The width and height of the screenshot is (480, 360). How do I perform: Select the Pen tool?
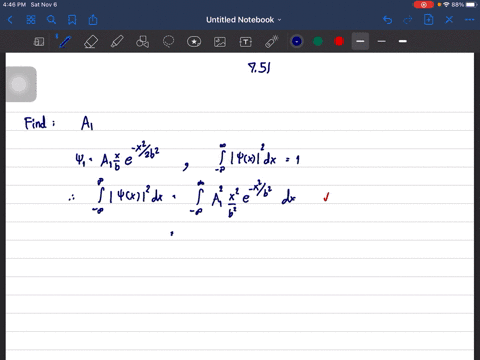pos(65,42)
